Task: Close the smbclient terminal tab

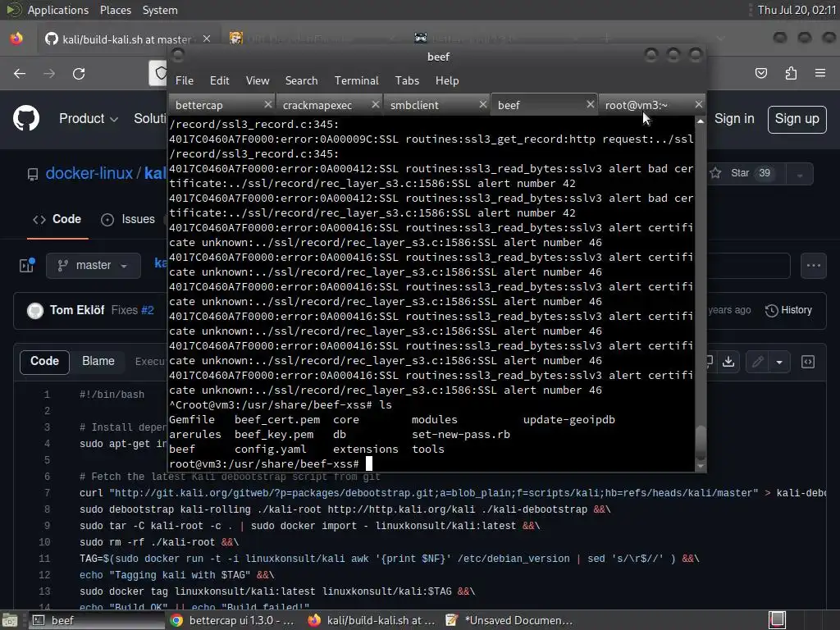Action: [482, 104]
